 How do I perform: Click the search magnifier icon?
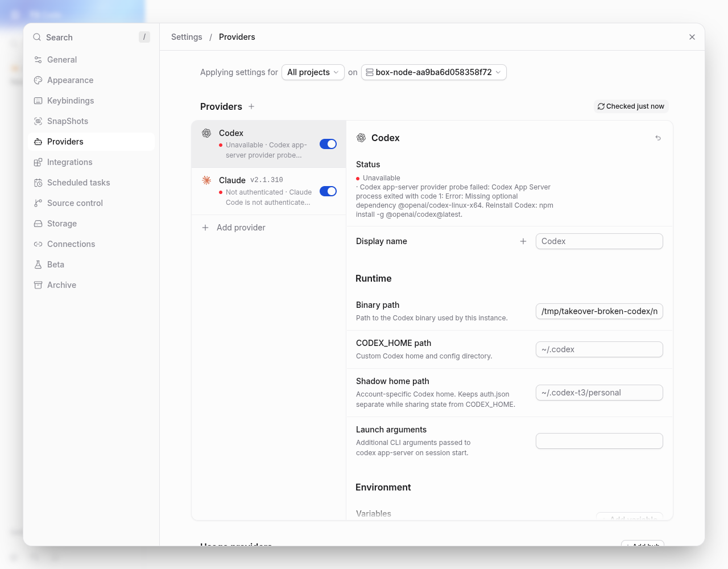pyautogui.click(x=37, y=37)
